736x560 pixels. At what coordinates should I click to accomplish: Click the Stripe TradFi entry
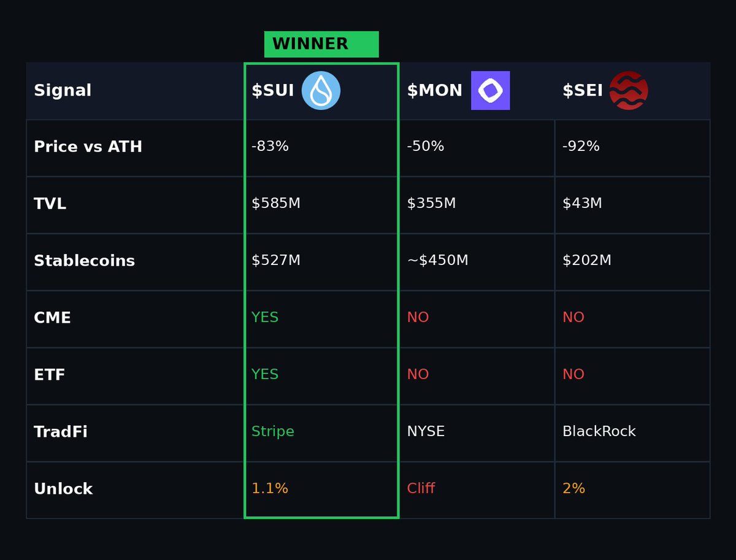click(x=272, y=432)
